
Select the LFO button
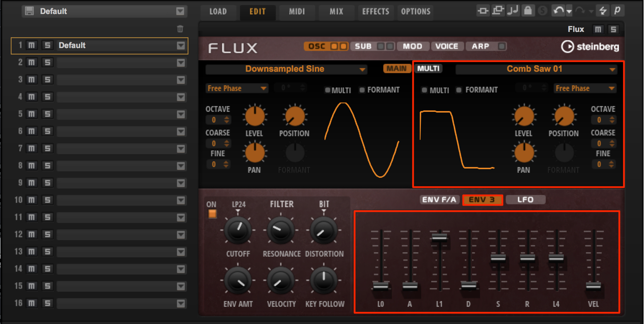526,200
